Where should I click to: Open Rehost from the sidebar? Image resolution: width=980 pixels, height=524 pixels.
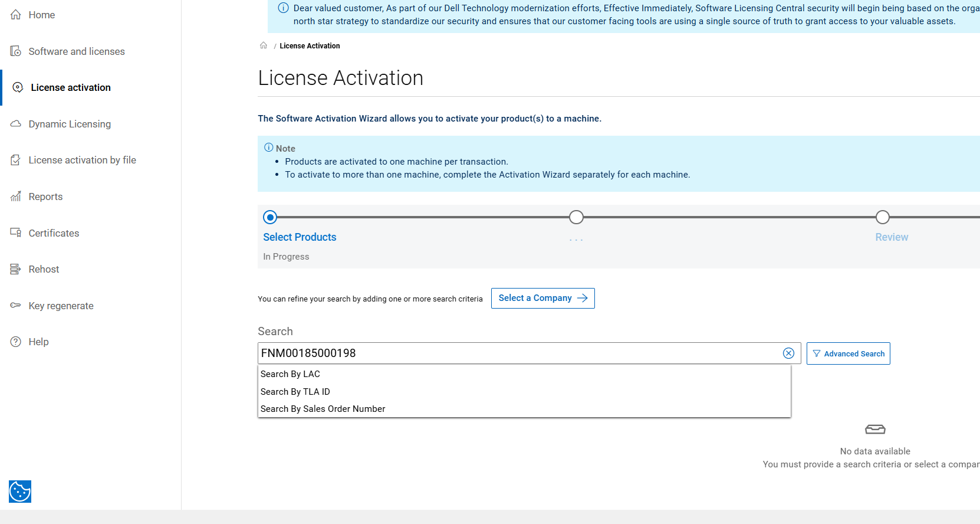(x=44, y=269)
